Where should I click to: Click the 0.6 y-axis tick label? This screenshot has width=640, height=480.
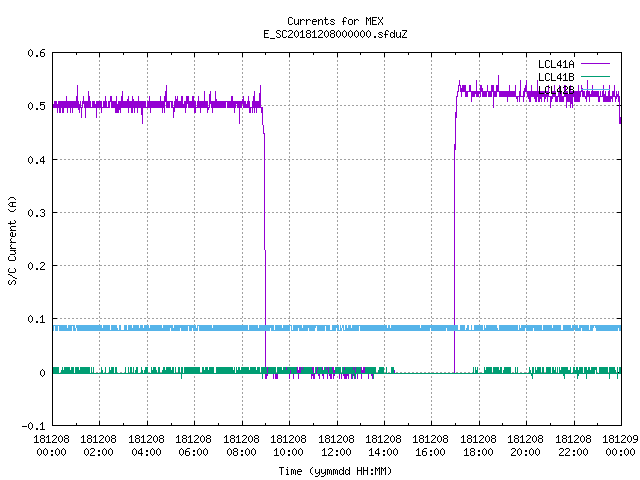coord(36,53)
